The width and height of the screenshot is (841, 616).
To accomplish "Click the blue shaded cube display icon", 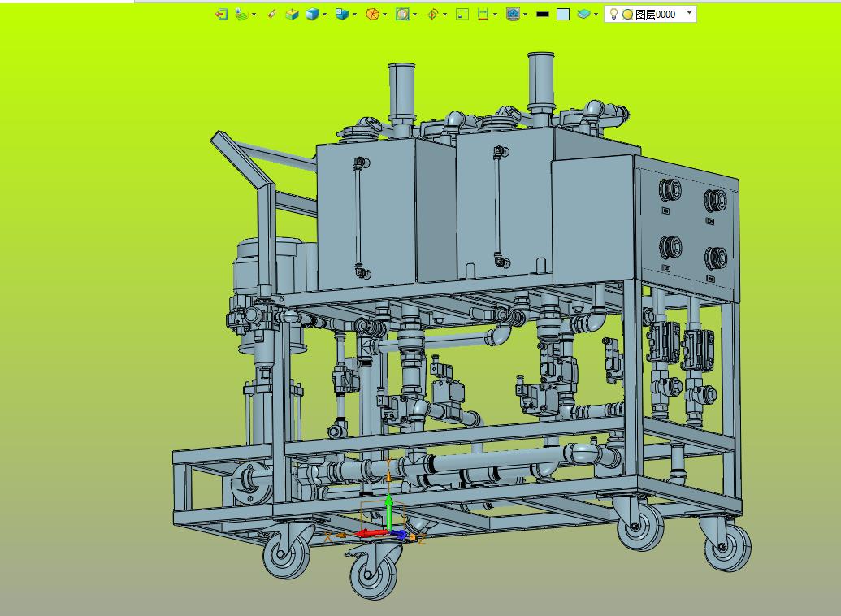I will tap(312, 15).
